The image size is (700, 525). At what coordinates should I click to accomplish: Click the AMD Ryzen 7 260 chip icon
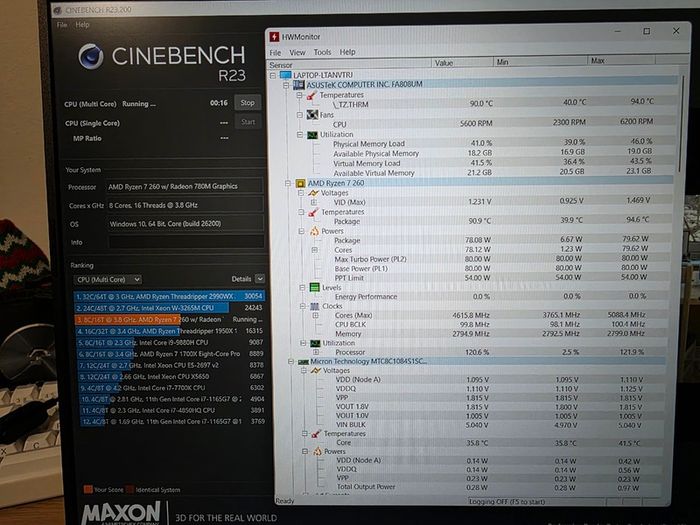(x=300, y=183)
